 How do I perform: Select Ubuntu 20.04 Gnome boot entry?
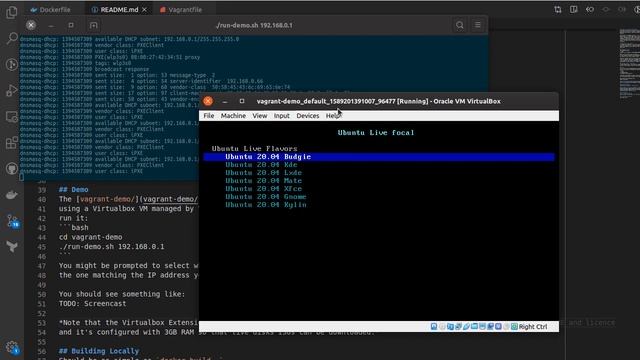266,197
